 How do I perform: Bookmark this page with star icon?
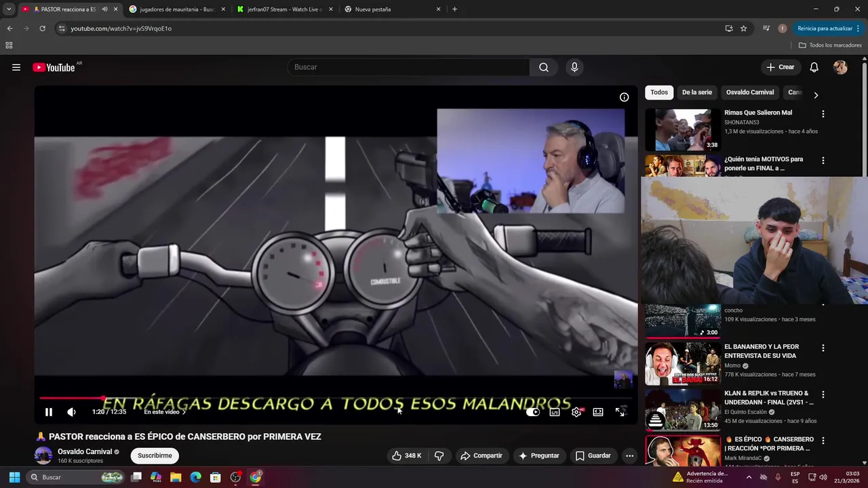[x=744, y=28]
